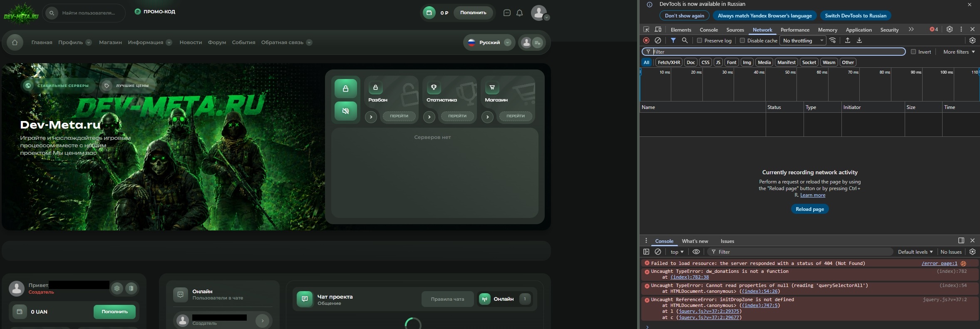Click the drawer dock side panel icon
Viewport: 980px width, 329px height.
point(961,240)
